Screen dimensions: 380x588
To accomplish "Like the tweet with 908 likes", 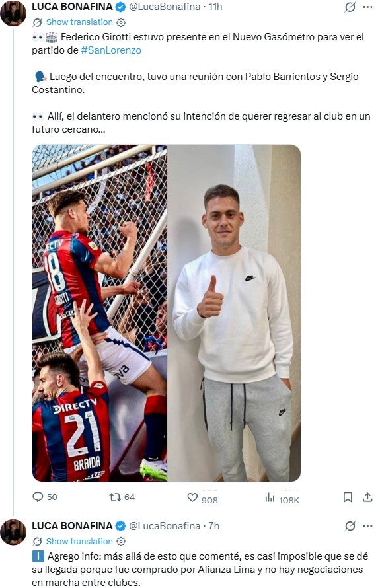I will point(192,497).
